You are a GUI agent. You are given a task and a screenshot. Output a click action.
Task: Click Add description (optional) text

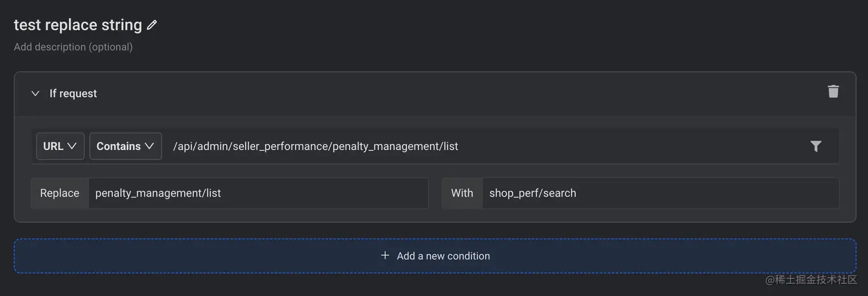tap(73, 47)
